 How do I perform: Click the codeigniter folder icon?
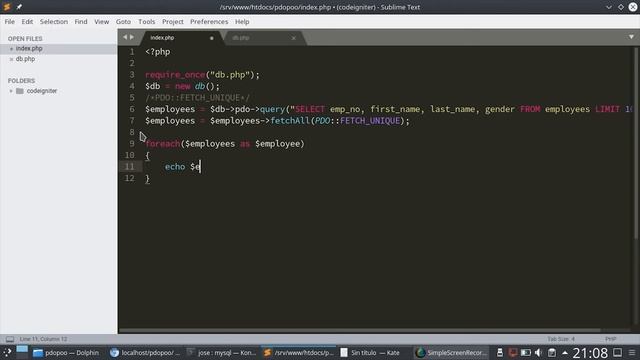click(20, 91)
